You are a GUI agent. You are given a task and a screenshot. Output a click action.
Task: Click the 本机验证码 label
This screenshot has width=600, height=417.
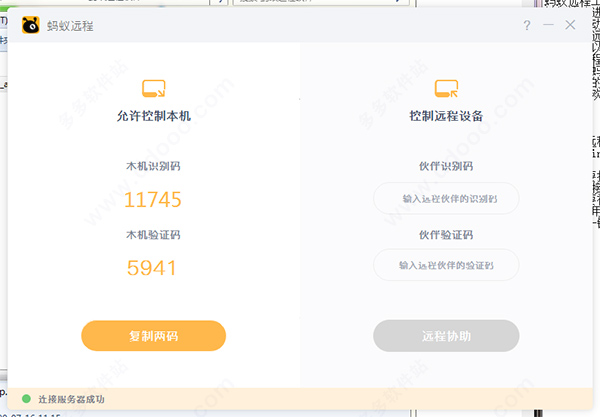point(153,235)
